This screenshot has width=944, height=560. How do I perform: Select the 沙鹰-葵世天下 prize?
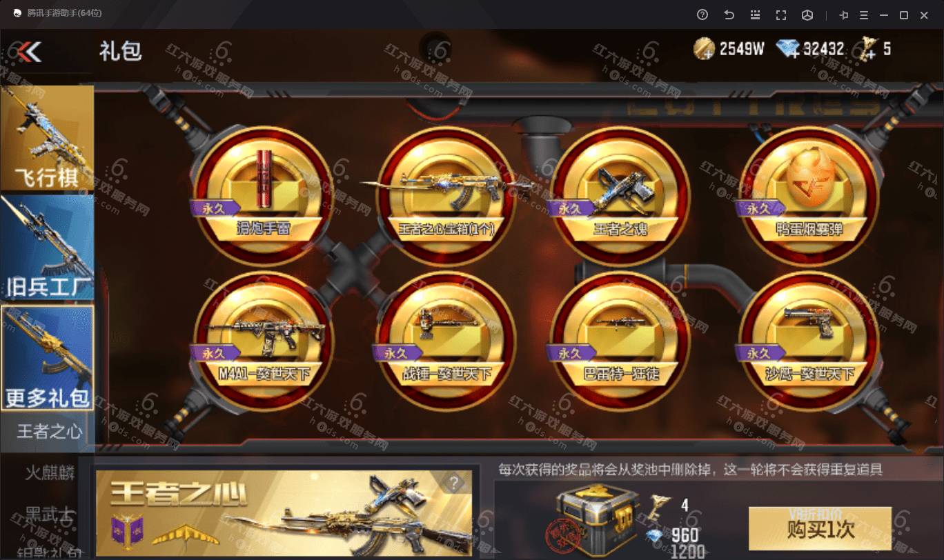[x=808, y=341]
